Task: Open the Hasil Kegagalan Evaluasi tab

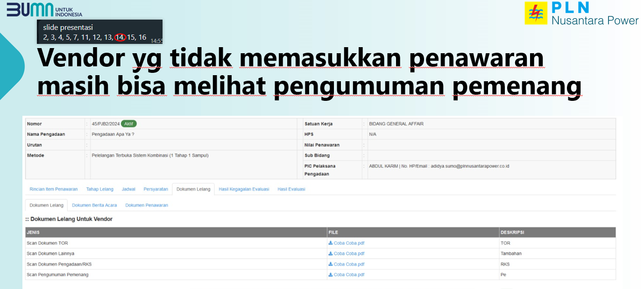Action: [x=244, y=189]
